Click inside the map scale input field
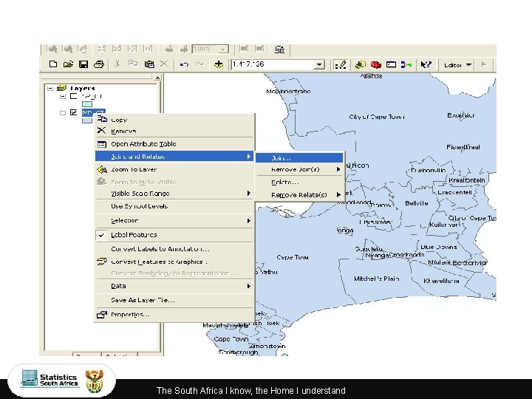The width and height of the screenshot is (532, 399). 273,64
